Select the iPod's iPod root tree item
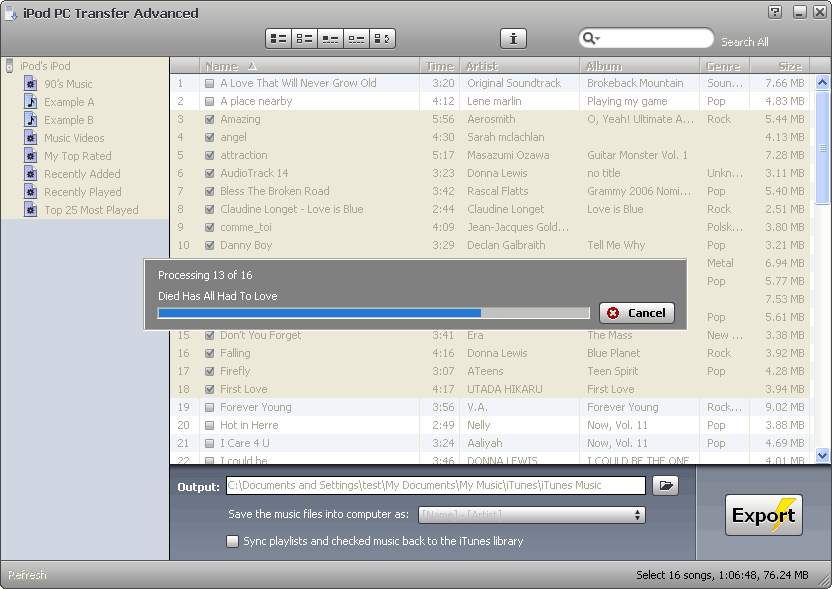This screenshot has width=832, height=589. click(x=45, y=66)
